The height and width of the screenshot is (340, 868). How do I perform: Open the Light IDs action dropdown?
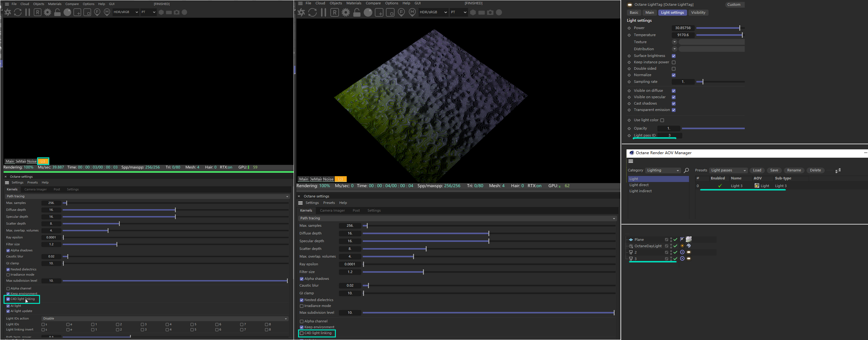click(165, 319)
